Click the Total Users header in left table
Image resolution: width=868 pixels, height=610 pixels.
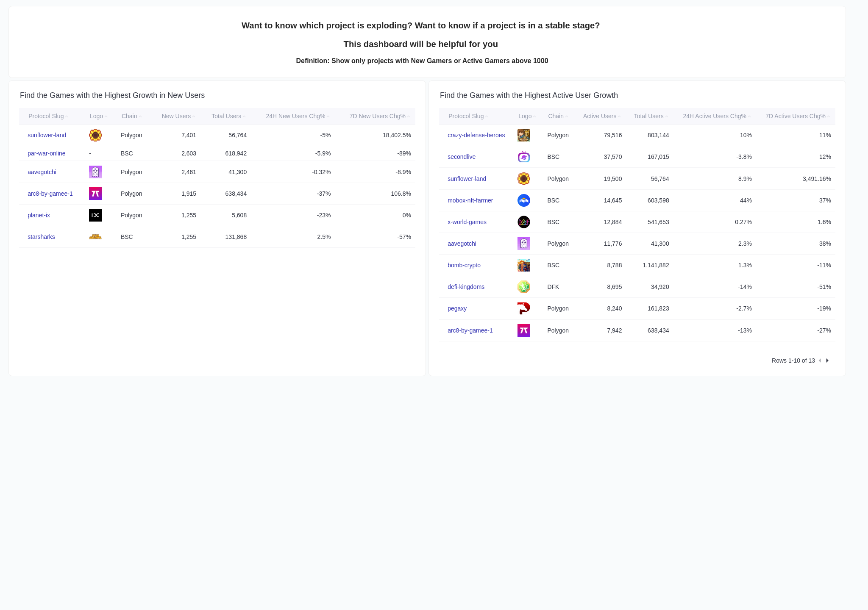pyautogui.click(x=227, y=116)
